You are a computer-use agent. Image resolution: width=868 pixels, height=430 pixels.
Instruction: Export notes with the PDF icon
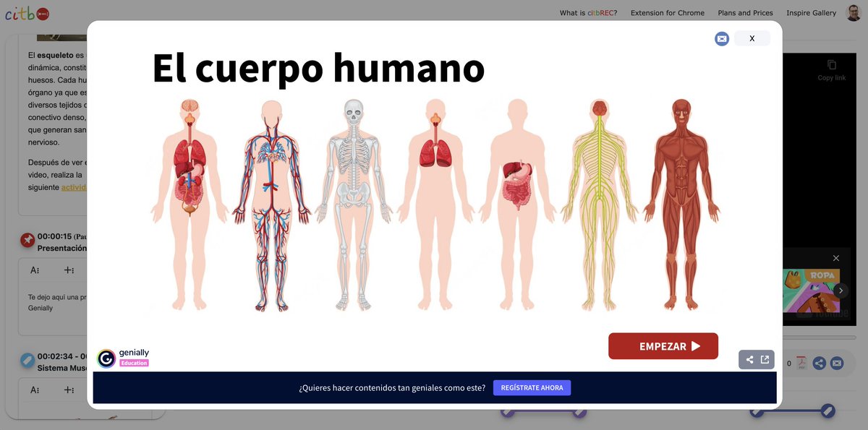pyautogui.click(x=802, y=364)
